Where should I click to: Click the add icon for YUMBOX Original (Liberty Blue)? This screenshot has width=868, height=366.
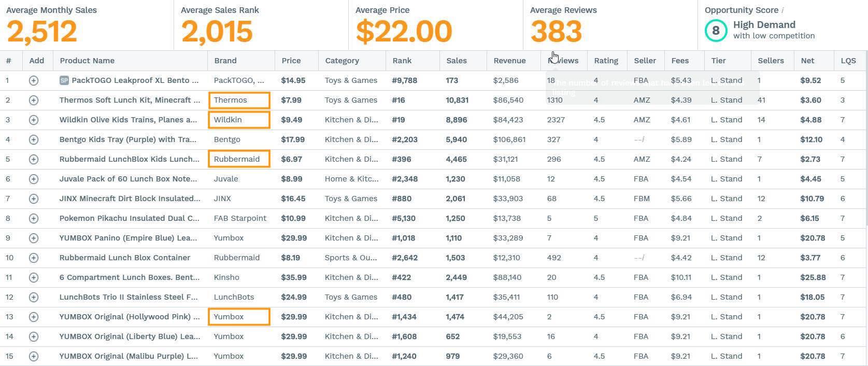34,336
